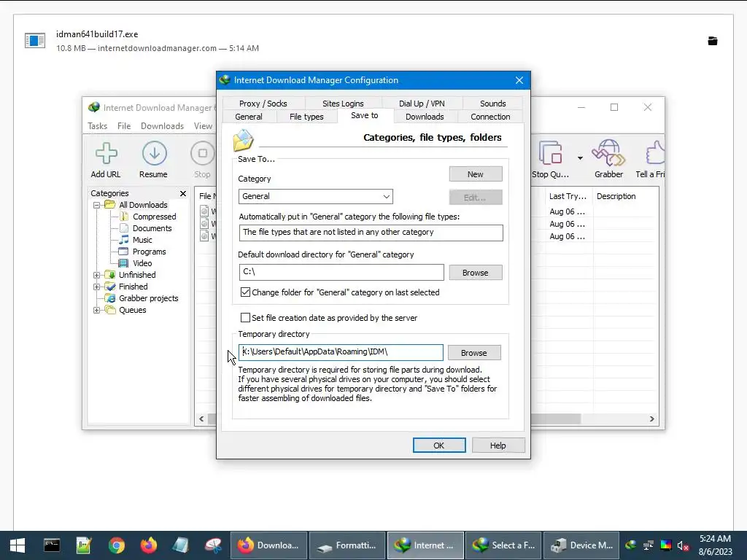This screenshot has width=747, height=560.
Task: Click the Firefox pinned taskbar icon
Action: click(149, 545)
